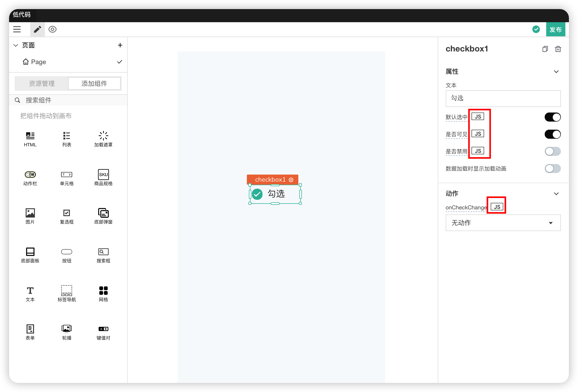The width and height of the screenshot is (578, 392).
Task: Click the 发布 publish button
Action: tap(555, 30)
